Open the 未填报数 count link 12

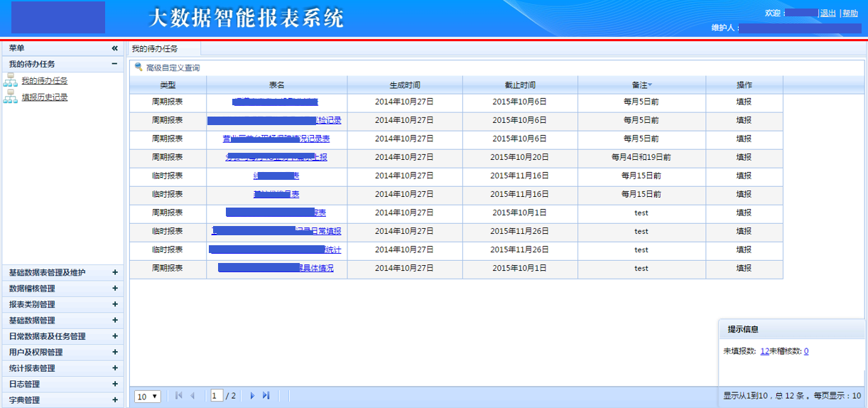tap(764, 351)
